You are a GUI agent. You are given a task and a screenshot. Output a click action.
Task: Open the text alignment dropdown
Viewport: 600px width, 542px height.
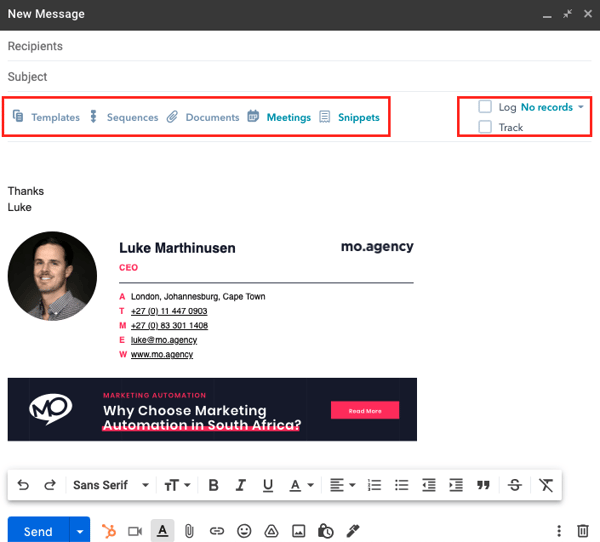point(343,485)
